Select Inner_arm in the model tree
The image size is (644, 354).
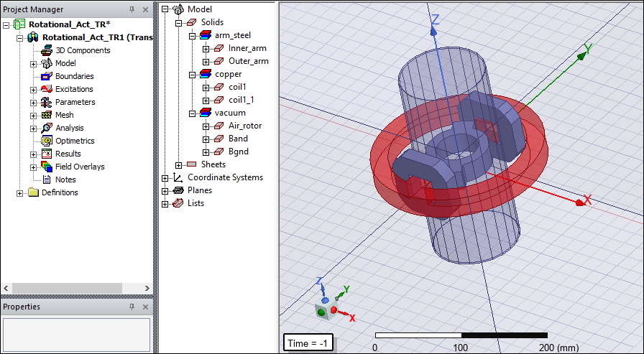click(x=247, y=48)
